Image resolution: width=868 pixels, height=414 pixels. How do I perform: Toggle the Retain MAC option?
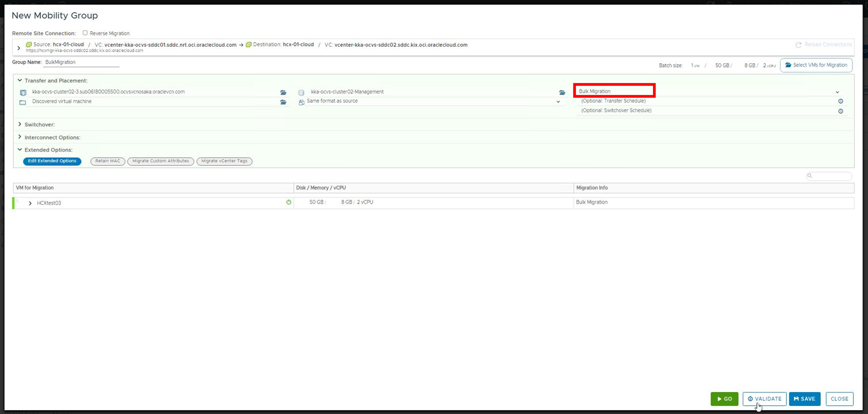108,161
